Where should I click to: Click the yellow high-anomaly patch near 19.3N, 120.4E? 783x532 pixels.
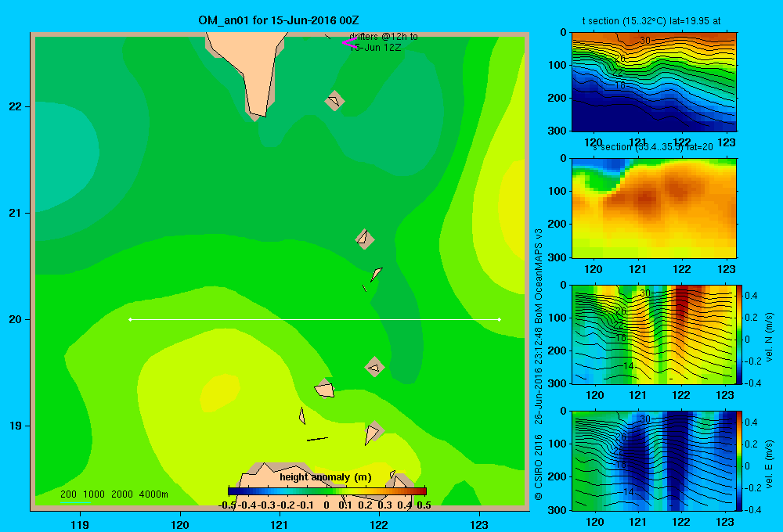click(x=220, y=394)
